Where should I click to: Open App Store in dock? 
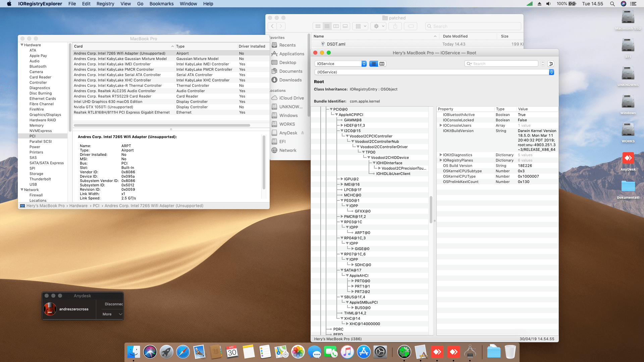pyautogui.click(x=364, y=352)
